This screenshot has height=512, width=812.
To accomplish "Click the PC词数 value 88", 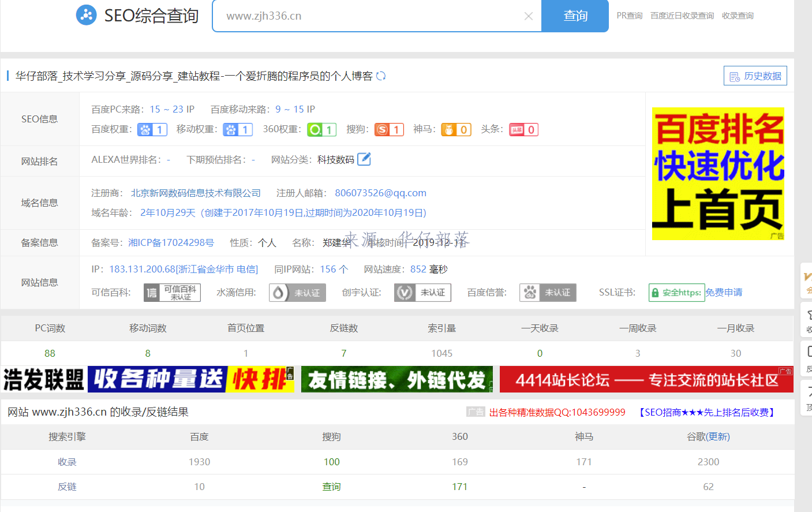I will (x=50, y=353).
